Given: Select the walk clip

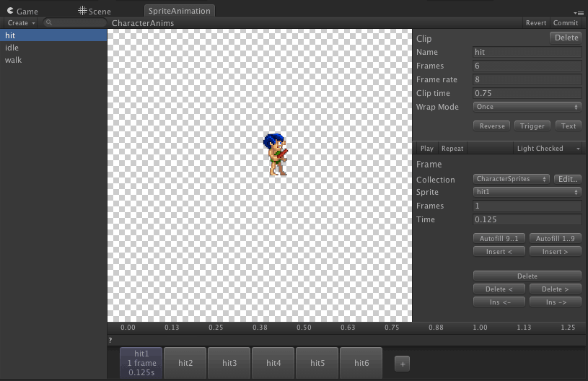Looking at the screenshot, I should tap(53, 60).
